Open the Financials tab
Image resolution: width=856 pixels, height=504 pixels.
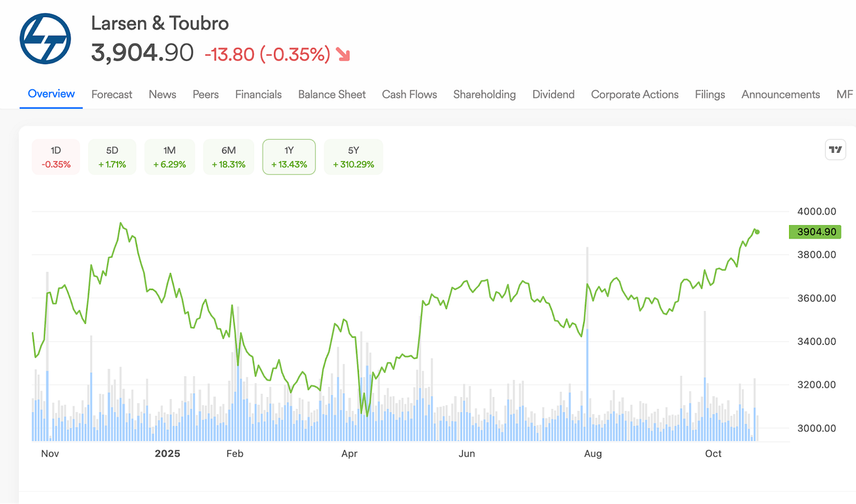point(258,95)
